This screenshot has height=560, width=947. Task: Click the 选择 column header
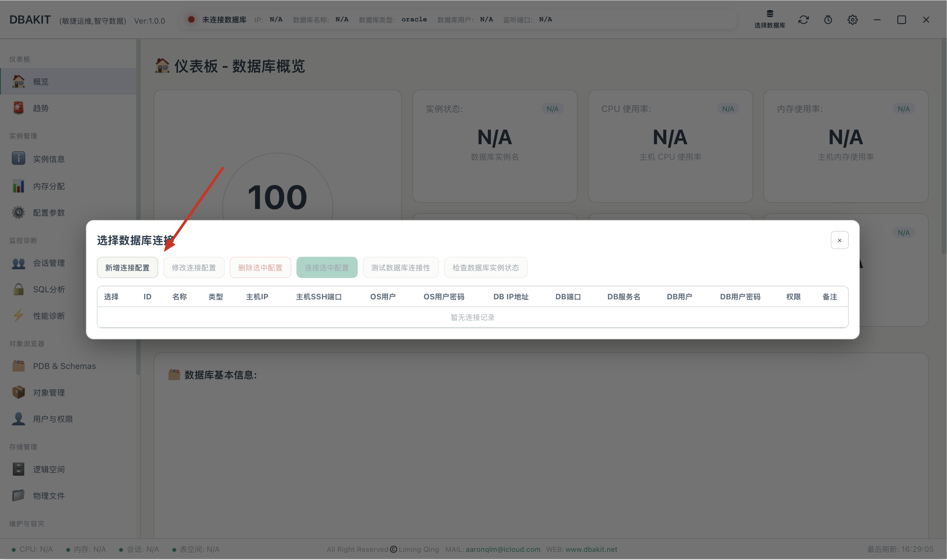(x=111, y=297)
